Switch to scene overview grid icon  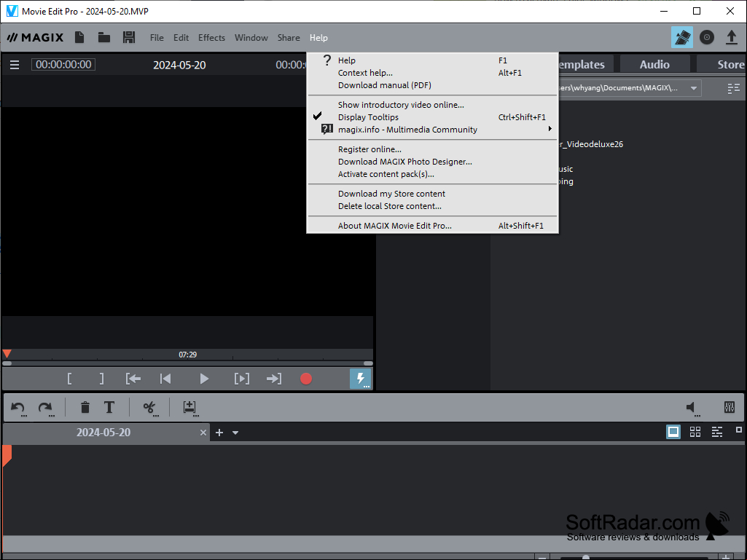click(x=695, y=432)
